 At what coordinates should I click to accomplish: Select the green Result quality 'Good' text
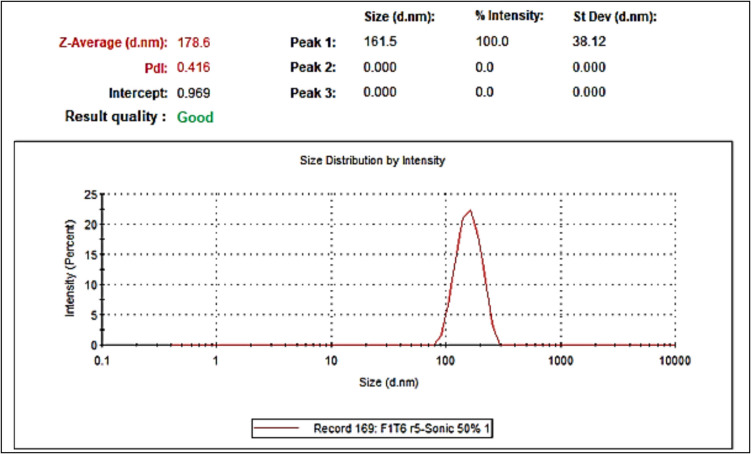coord(195,117)
